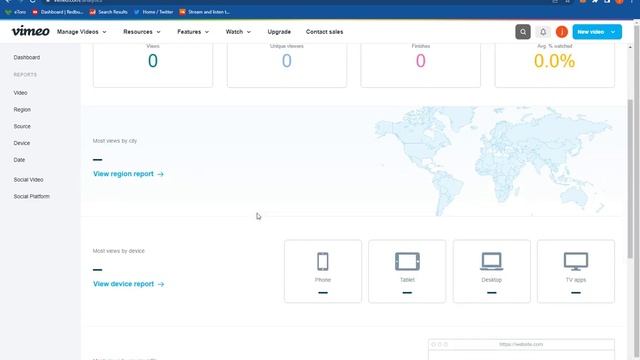Click the Avg. % watched 0.0% card
The image size is (640, 360).
[554, 64]
